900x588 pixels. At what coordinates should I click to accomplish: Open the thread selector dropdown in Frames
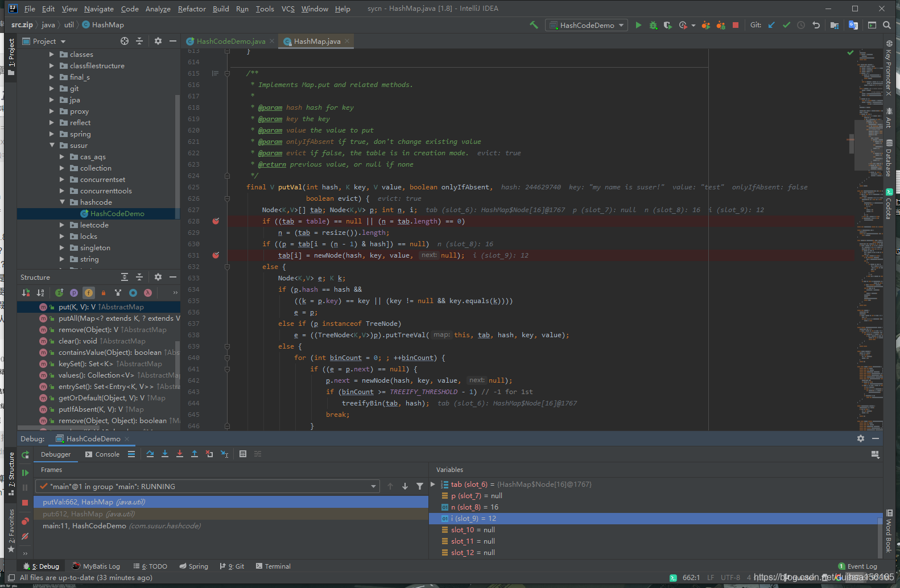click(x=374, y=486)
